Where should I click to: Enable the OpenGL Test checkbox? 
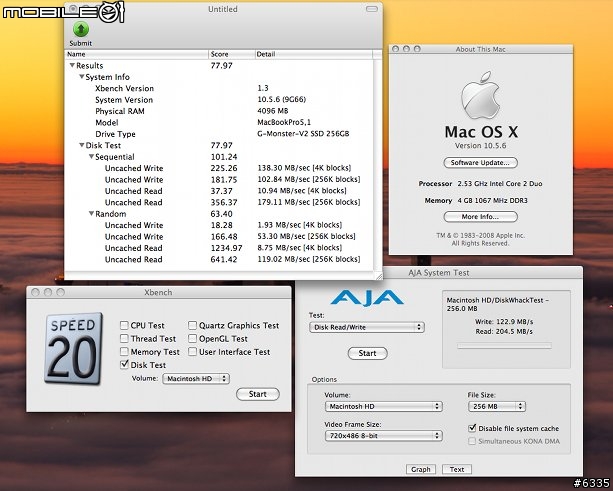click(x=192, y=338)
